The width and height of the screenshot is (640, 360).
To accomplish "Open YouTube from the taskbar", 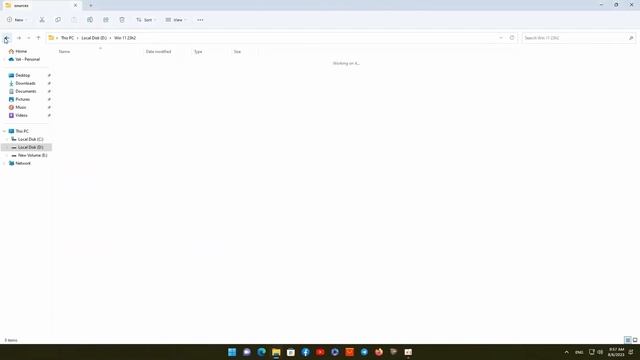I will (320, 352).
